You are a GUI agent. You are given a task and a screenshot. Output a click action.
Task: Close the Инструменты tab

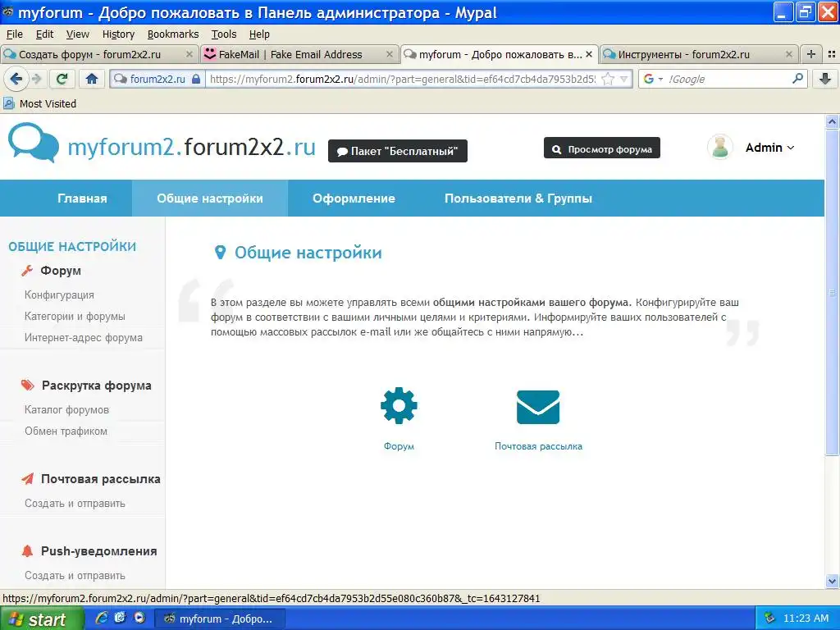pos(788,54)
